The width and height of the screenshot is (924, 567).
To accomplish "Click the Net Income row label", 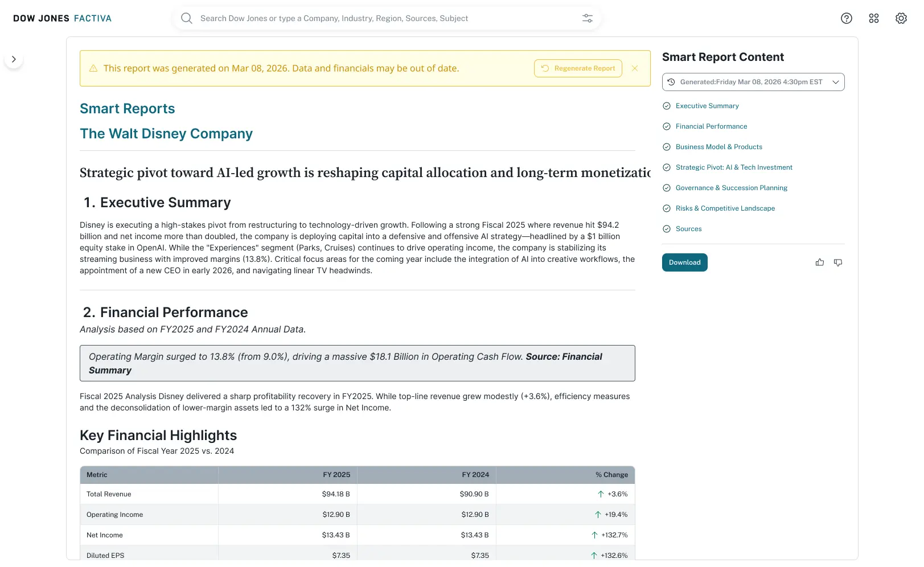I will tap(105, 535).
